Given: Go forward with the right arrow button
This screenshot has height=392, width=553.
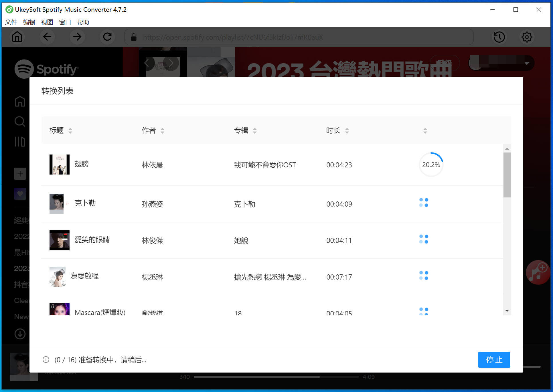Looking at the screenshot, I should (x=77, y=37).
